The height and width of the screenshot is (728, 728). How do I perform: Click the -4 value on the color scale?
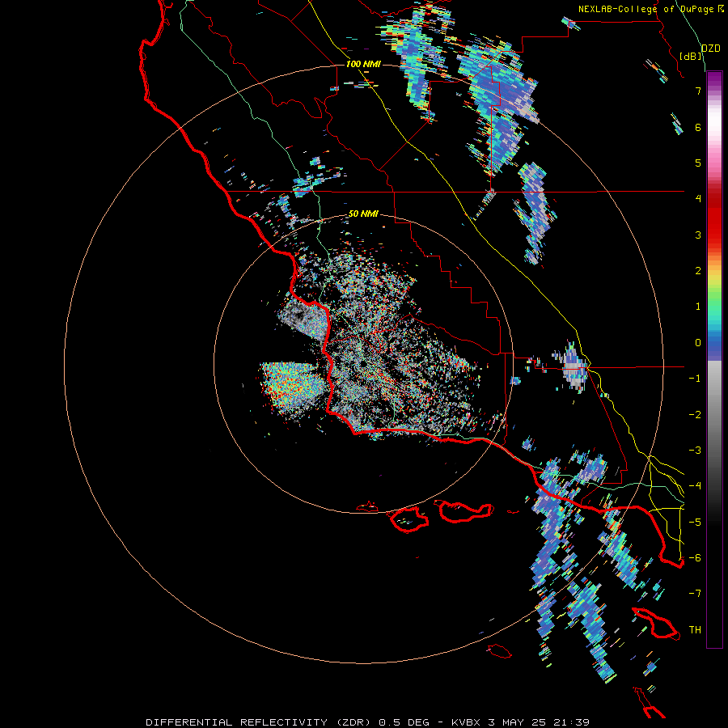click(x=695, y=485)
